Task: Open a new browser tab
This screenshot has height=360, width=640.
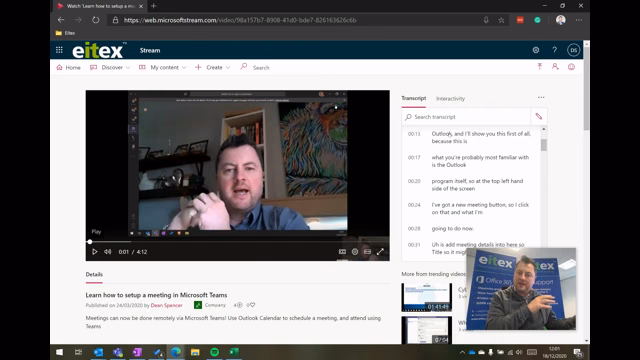Action: pyautogui.click(x=153, y=6)
